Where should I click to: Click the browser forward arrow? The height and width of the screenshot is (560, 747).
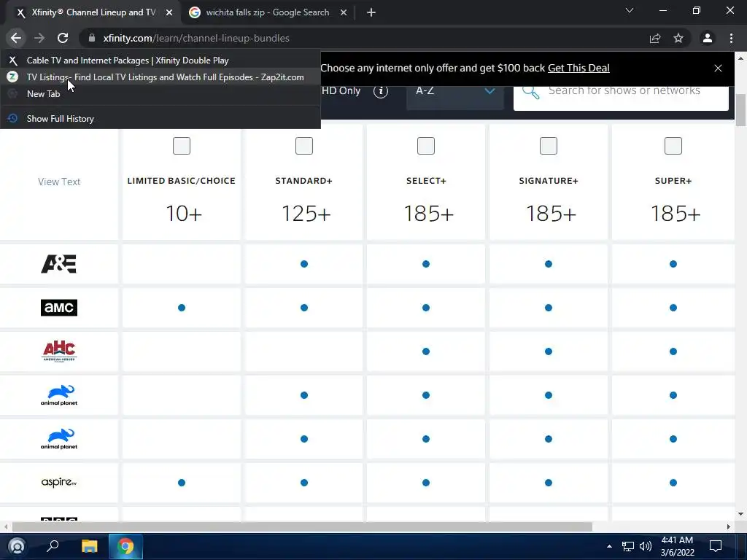(x=39, y=38)
